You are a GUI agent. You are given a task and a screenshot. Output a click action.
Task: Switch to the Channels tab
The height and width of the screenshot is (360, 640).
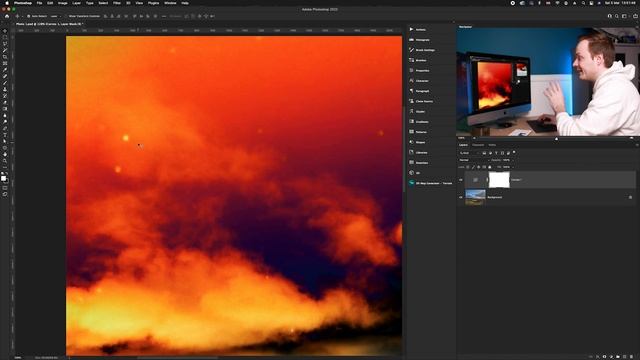click(478, 145)
